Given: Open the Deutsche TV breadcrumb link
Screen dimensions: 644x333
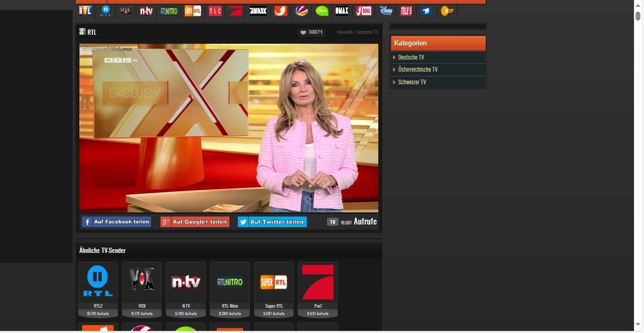Looking at the screenshot, I should click(367, 32).
